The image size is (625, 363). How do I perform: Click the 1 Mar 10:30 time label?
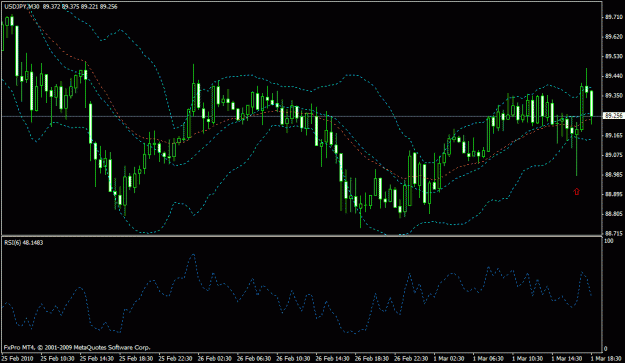[527, 359]
